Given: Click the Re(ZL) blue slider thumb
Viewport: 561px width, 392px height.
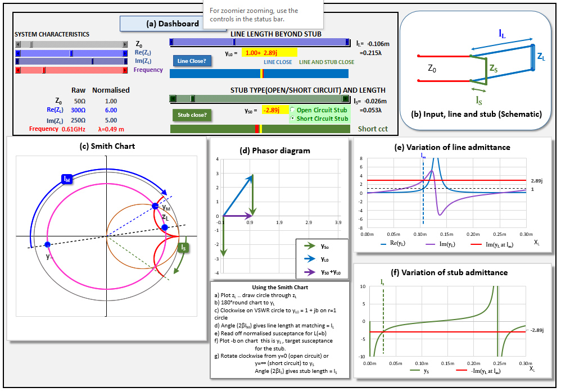Looking at the screenshot, I should click(x=71, y=53).
